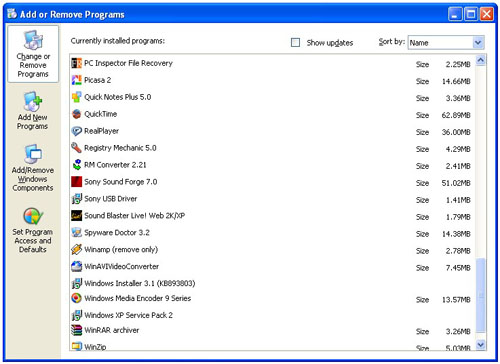Click the Sony USB Driver icon
The width and height of the screenshot is (500, 364).
(76, 199)
